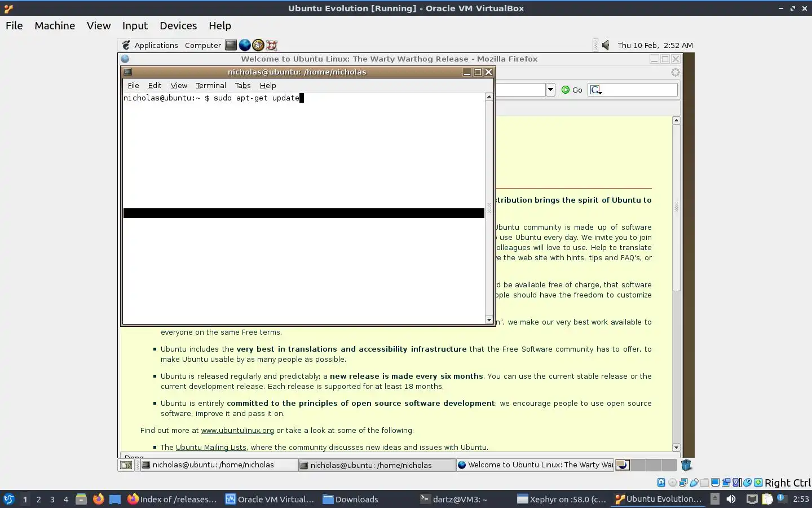Switch to host workspace 3
The width and height of the screenshot is (812, 508).
[52, 499]
